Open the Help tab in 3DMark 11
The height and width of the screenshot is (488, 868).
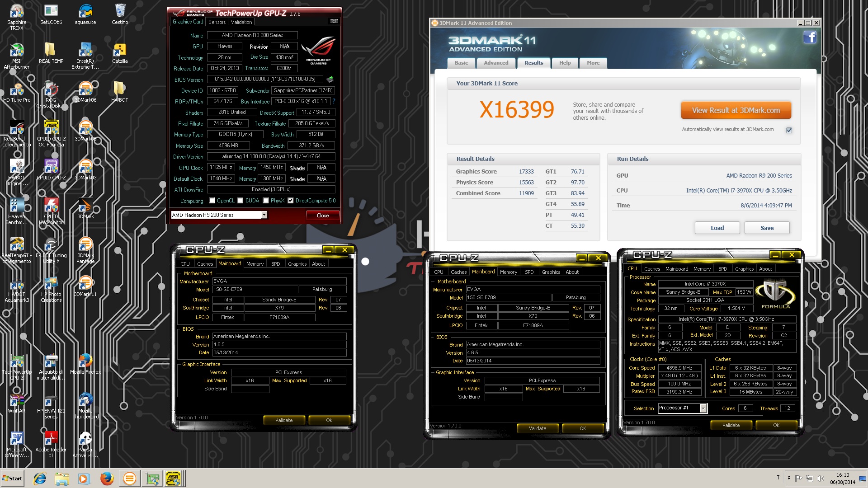click(565, 63)
